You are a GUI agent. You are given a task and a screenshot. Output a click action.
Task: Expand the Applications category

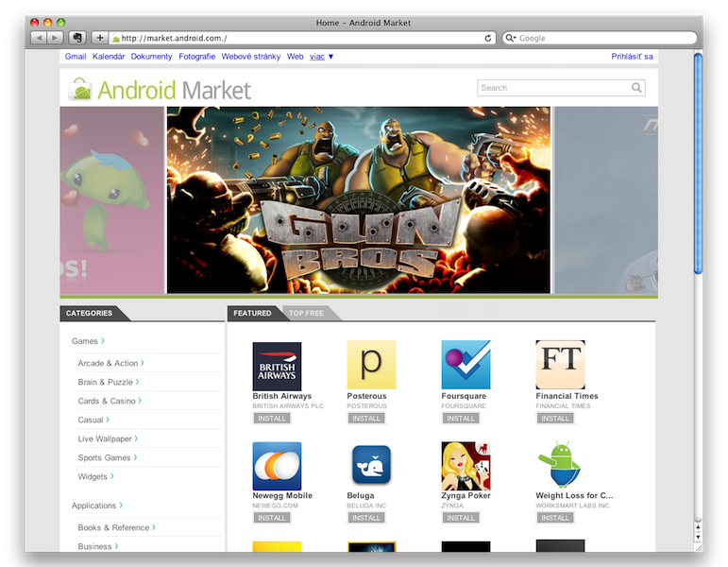coord(97,506)
